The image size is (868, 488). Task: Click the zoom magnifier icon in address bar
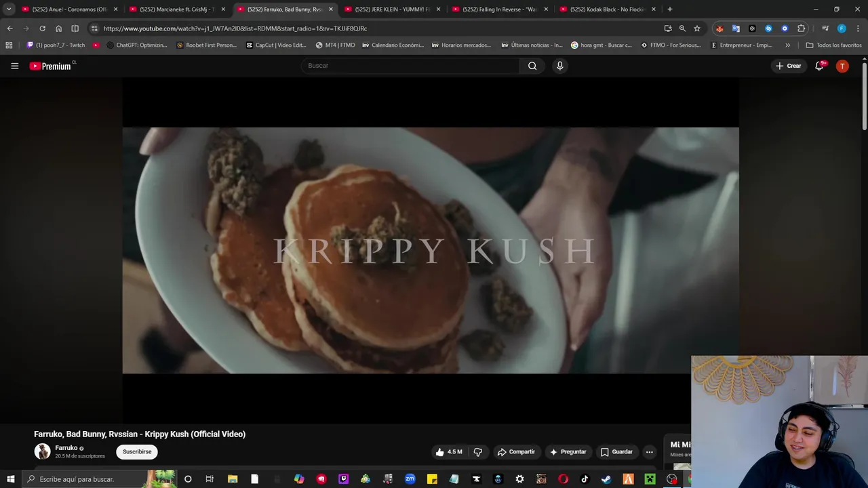tap(682, 28)
